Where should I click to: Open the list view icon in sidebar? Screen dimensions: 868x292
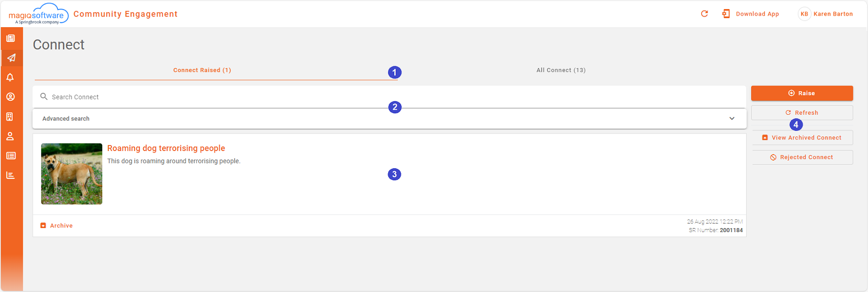coord(11,156)
